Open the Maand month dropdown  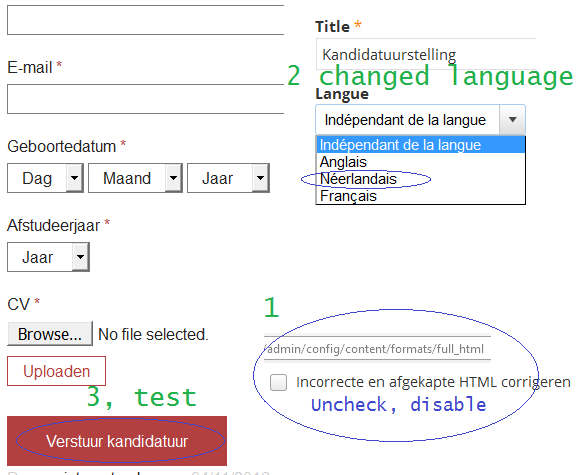pos(135,178)
